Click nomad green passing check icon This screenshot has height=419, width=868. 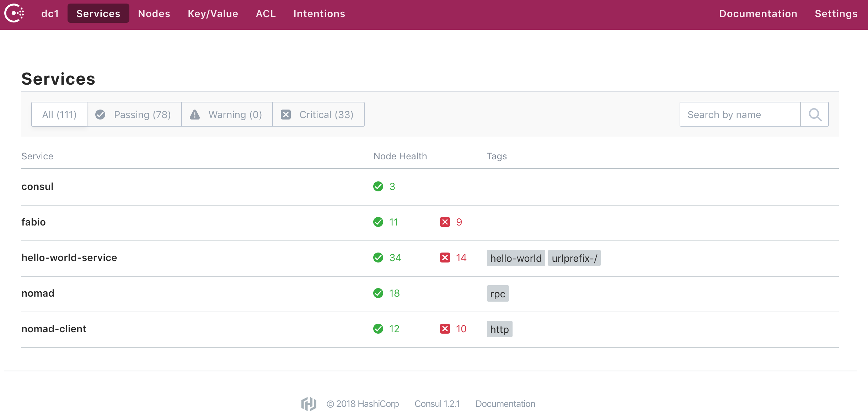pyautogui.click(x=378, y=293)
